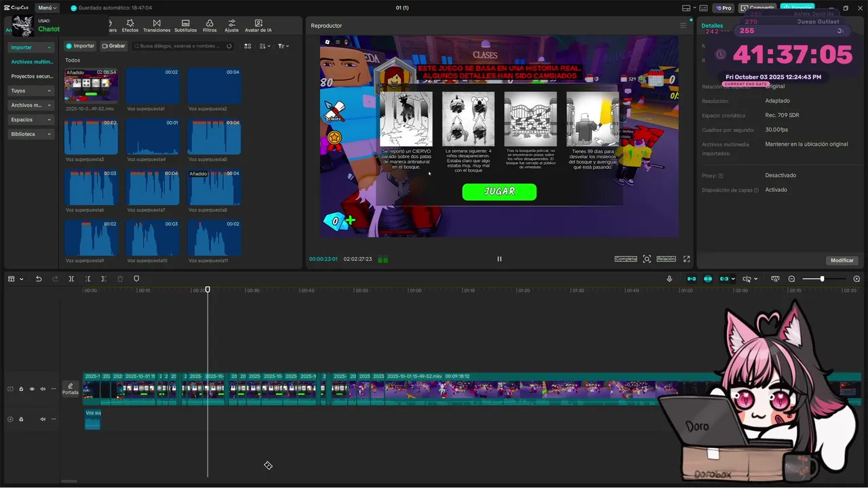Open the more options of audio track
Image resolution: width=868 pixels, height=488 pixels.
point(54,419)
